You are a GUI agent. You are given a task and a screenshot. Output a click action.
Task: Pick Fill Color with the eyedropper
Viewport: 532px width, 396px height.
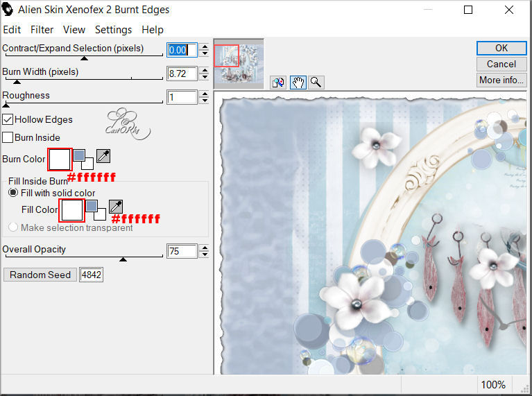116,207
